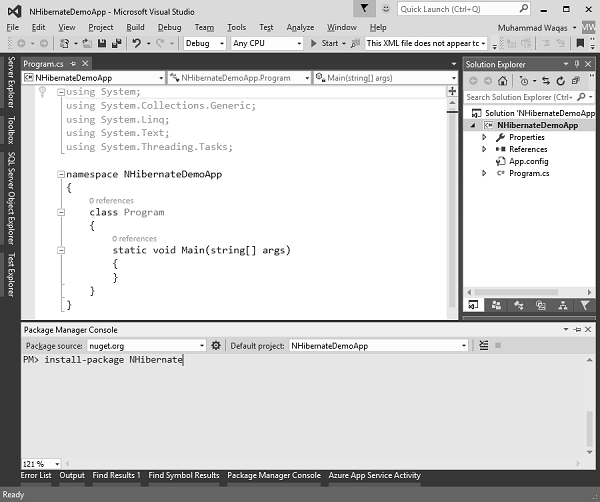
Task: Collapse the Main method region
Action: click(61, 250)
